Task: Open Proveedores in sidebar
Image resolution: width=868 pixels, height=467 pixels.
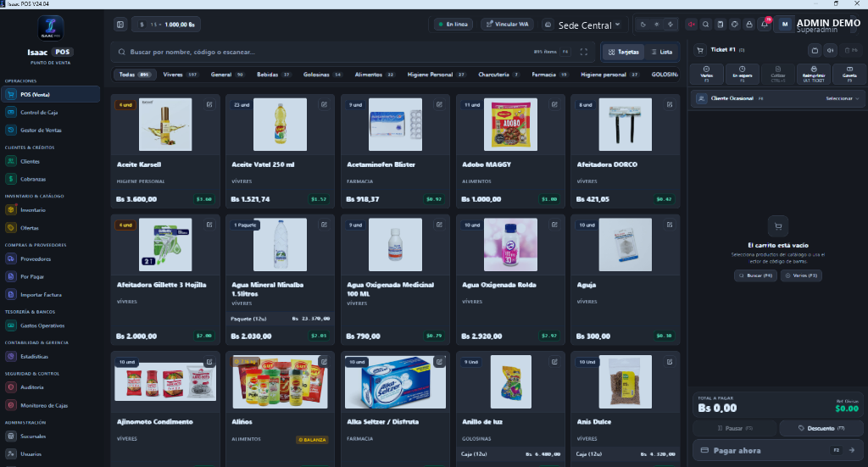Action: coord(50,259)
